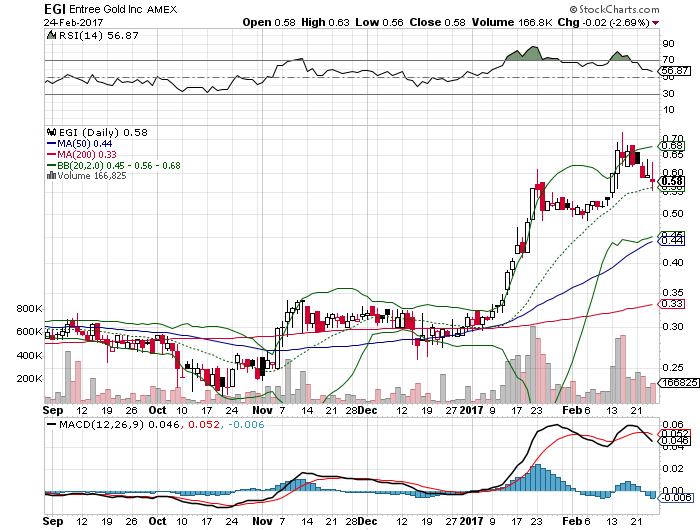Image resolution: width=700 pixels, height=530 pixels.
Task: Click the 0.58 current price tag
Action: point(671,180)
